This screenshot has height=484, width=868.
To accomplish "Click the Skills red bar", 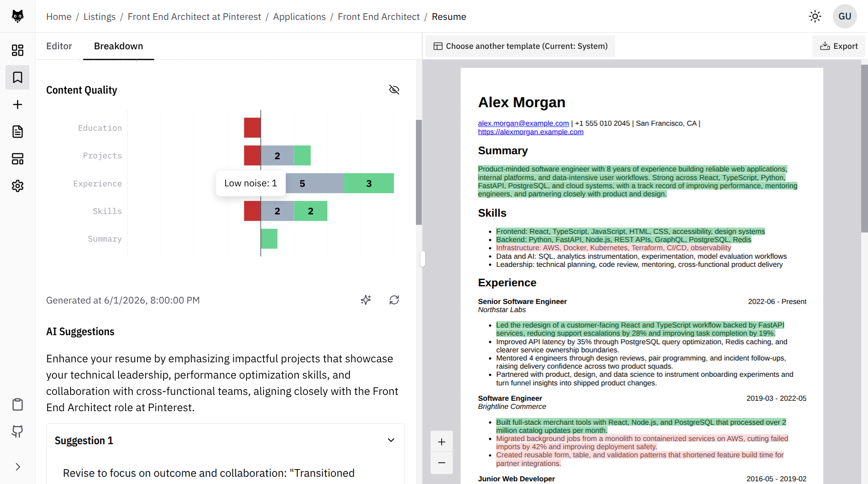I will 252,211.
